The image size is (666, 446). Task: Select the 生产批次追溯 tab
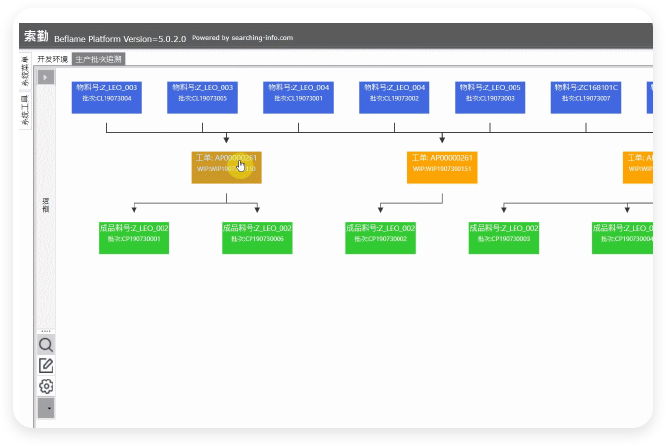(x=99, y=59)
